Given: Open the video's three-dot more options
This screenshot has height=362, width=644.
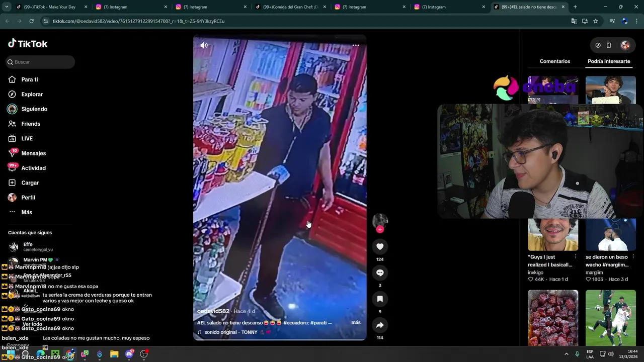Looking at the screenshot, I should tap(356, 45).
